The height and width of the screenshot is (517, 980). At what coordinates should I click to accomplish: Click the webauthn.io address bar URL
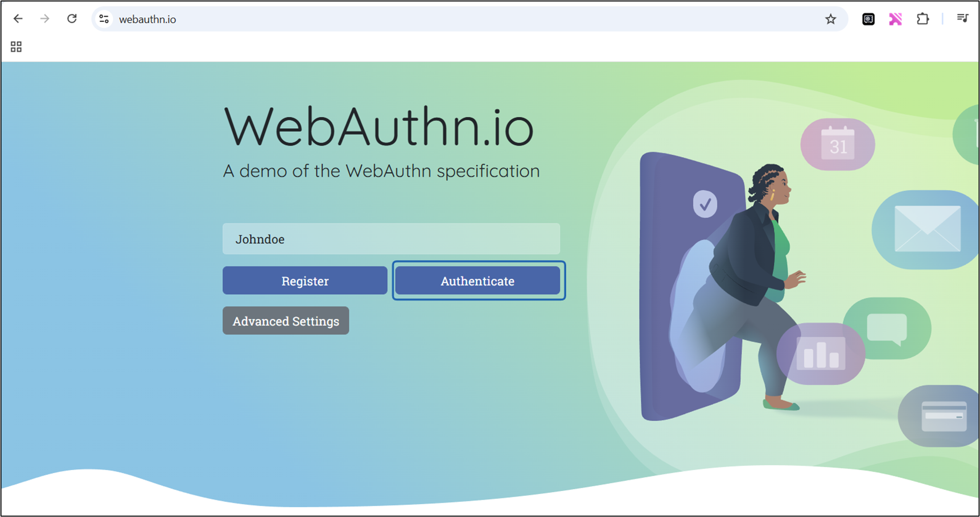[x=148, y=20]
